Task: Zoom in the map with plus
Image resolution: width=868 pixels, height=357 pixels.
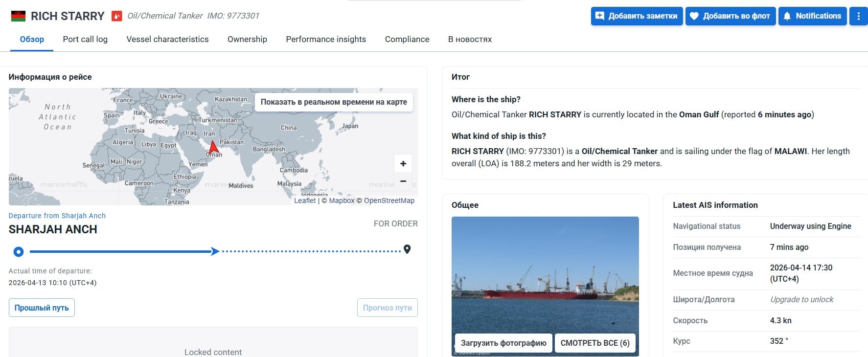Action: coord(403,164)
